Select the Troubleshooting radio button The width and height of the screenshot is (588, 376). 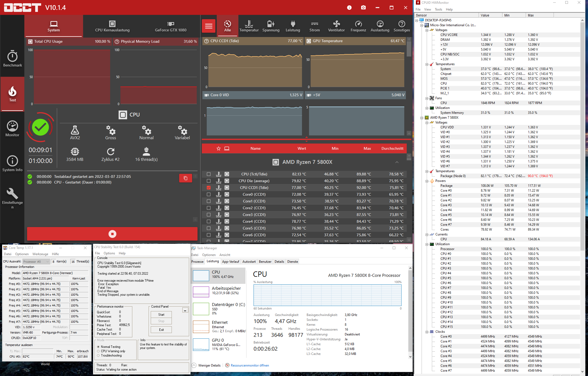[98, 355]
